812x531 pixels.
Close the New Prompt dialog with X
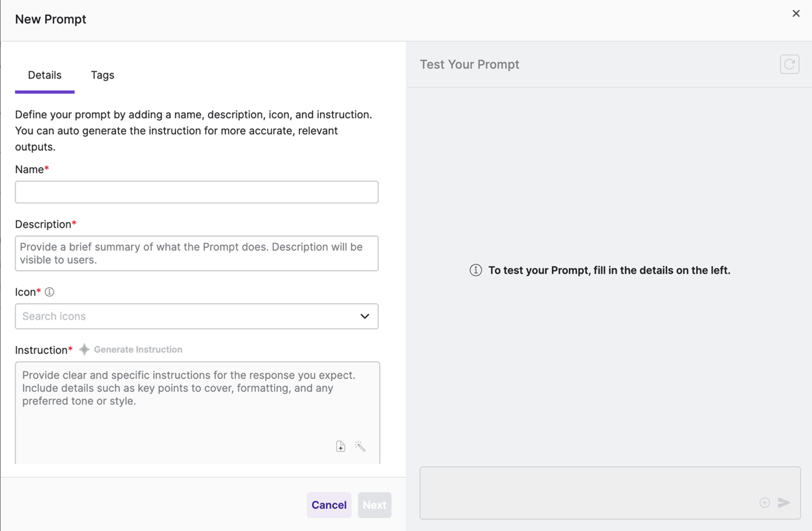[x=796, y=14]
